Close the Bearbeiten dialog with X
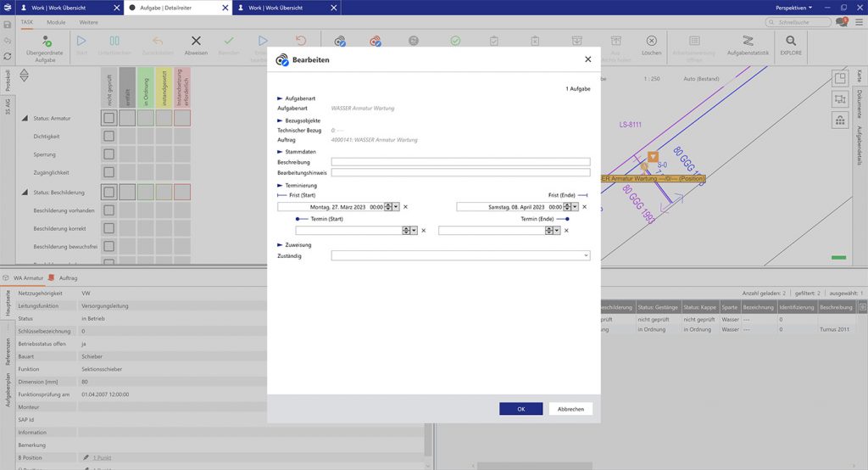Viewport: 868px width, 470px height. (x=588, y=59)
